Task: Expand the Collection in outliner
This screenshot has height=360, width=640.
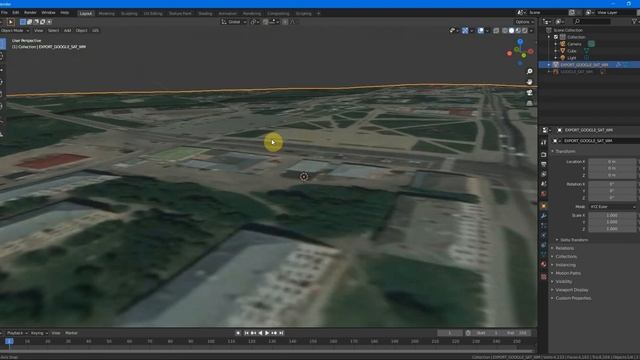Action: click(549, 37)
